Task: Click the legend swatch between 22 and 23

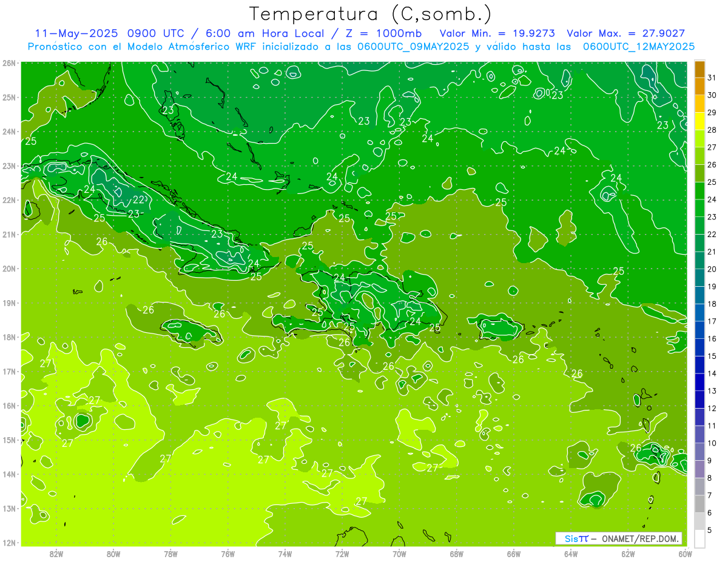Action: (699, 226)
